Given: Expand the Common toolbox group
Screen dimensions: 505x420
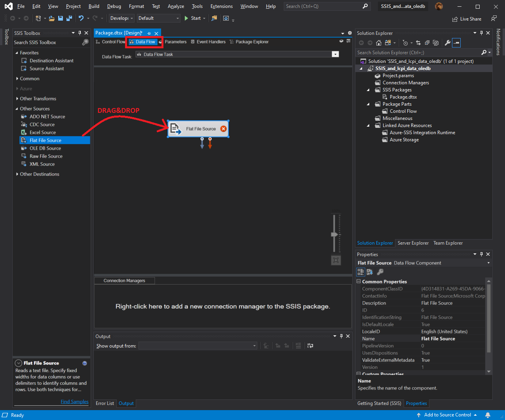Looking at the screenshot, I should (x=17, y=78).
